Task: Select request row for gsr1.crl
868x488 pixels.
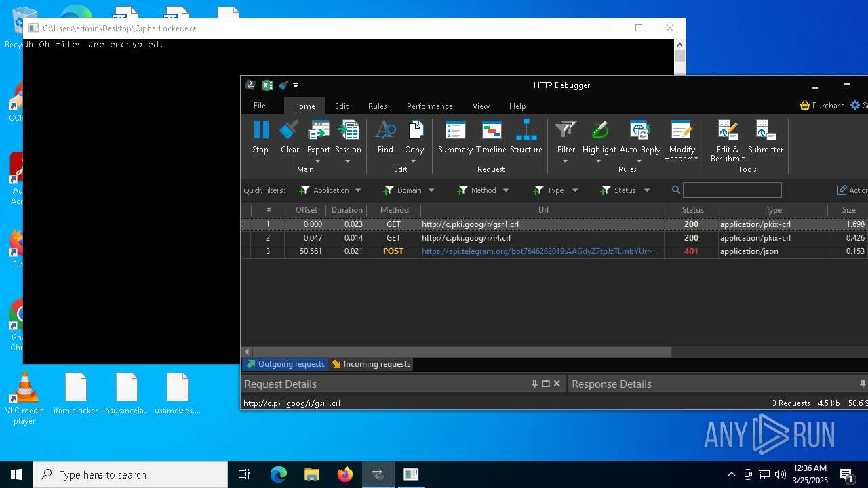Action: (x=554, y=224)
